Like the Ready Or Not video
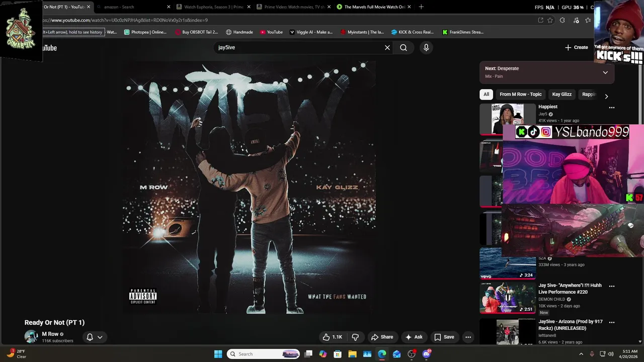This screenshot has height=362, width=644. pyautogui.click(x=332, y=337)
